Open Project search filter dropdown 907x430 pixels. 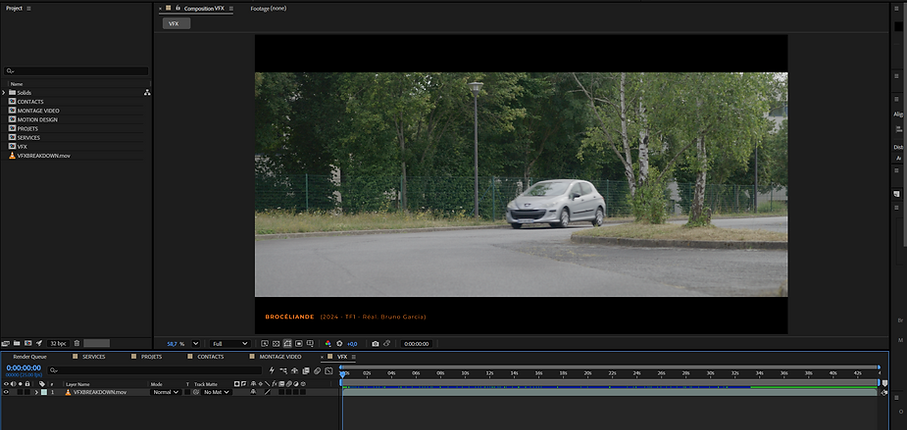[10, 71]
